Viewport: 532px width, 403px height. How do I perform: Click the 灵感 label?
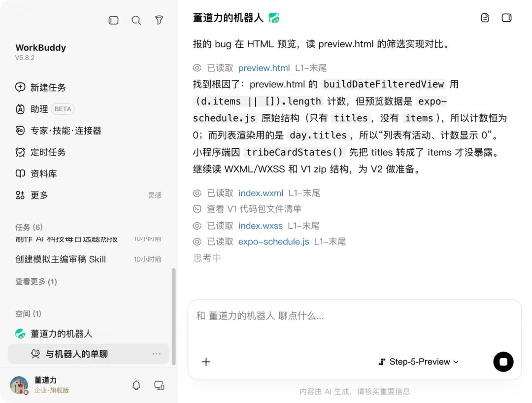click(155, 195)
